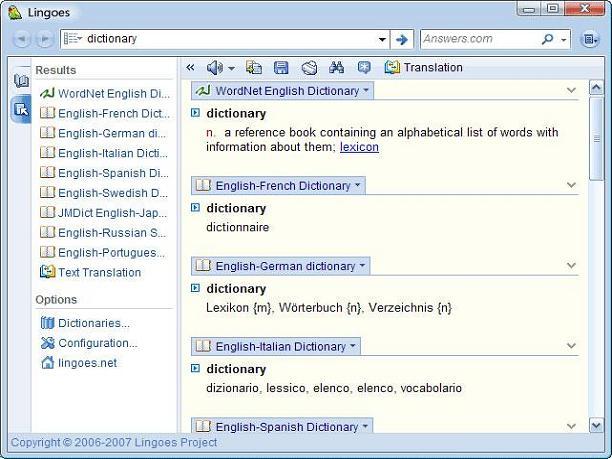The height and width of the screenshot is (459, 612).
Task: Follow the lexicon hyperlink
Action: click(x=359, y=147)
